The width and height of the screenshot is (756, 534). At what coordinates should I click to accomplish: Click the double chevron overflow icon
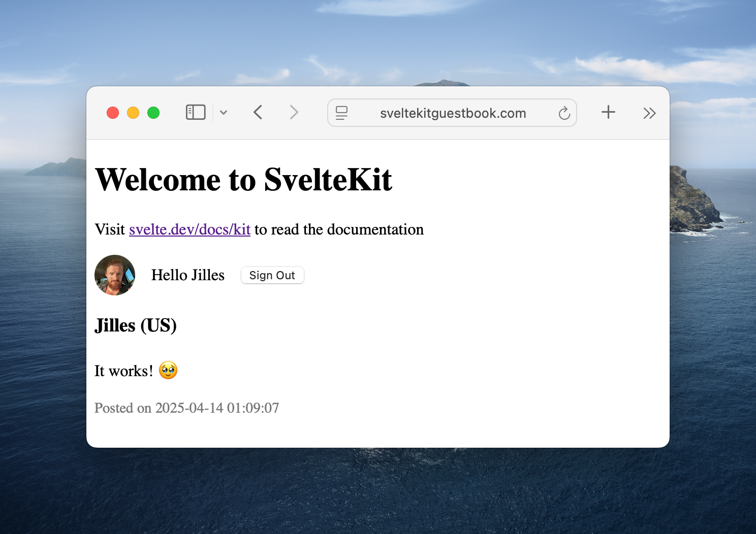pos(649,113)
